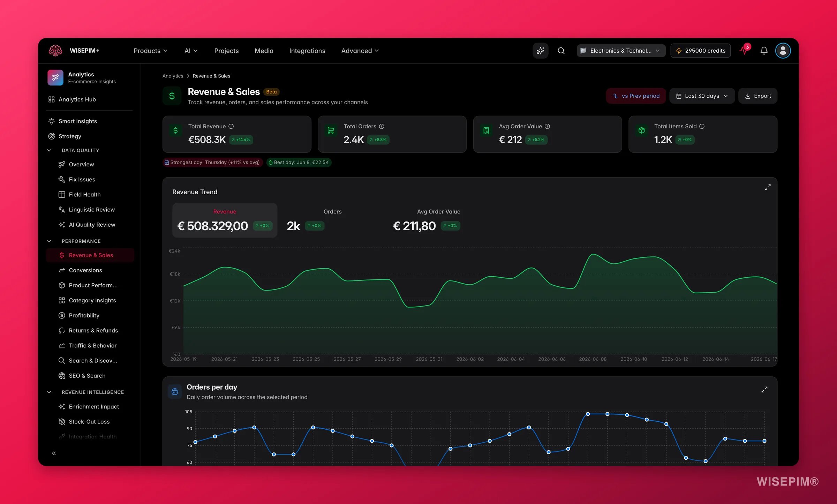Open Overview under Data Quality
The image size is (837, 504).
[x=90, y=164]
